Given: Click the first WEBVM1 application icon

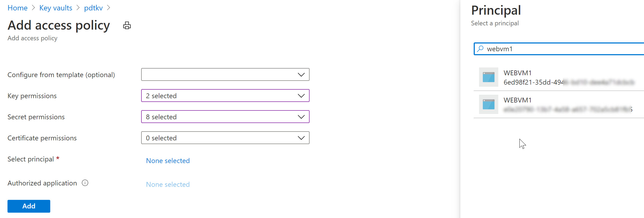Looking at the screenshot, I should point(488,77).
